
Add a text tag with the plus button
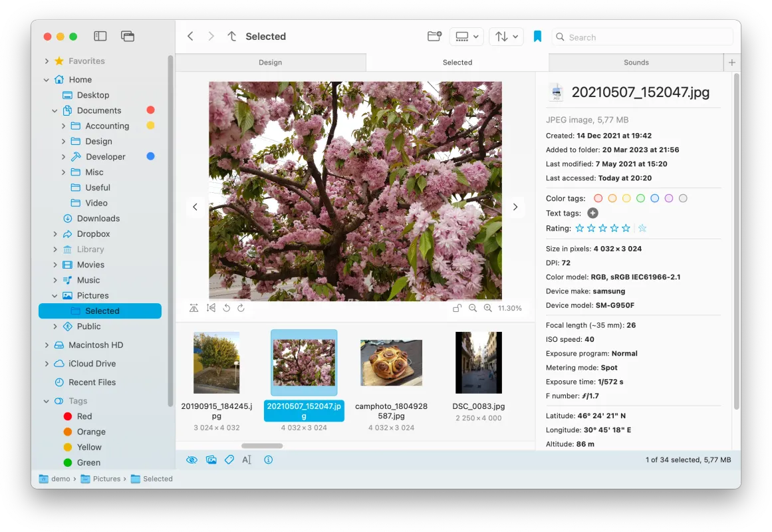coord(592,213)
